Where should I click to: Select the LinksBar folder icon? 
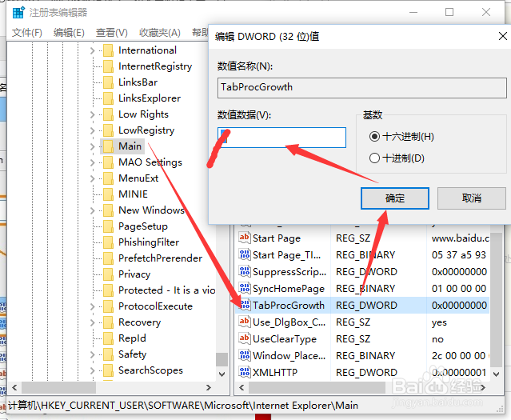point(108,82)
